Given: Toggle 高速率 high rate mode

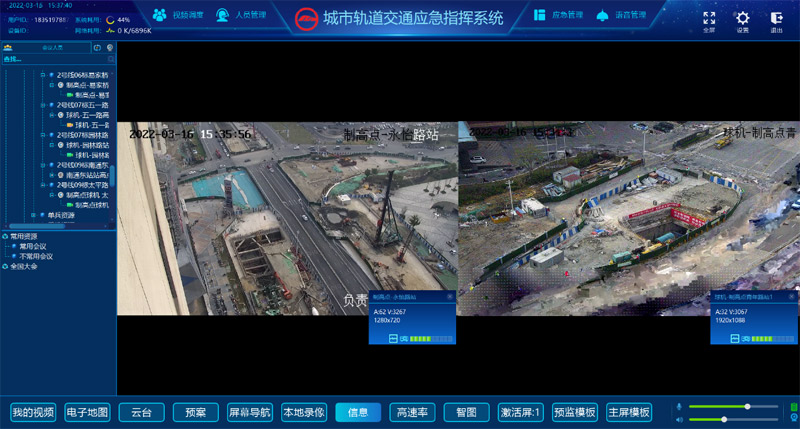Looking at the screenshot, I should pos(412,412).
